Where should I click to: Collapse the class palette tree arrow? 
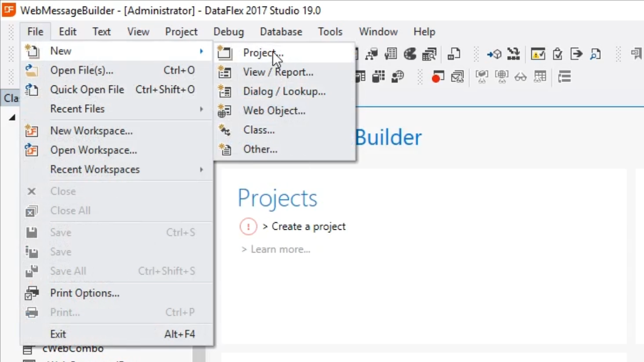(12, 118)
